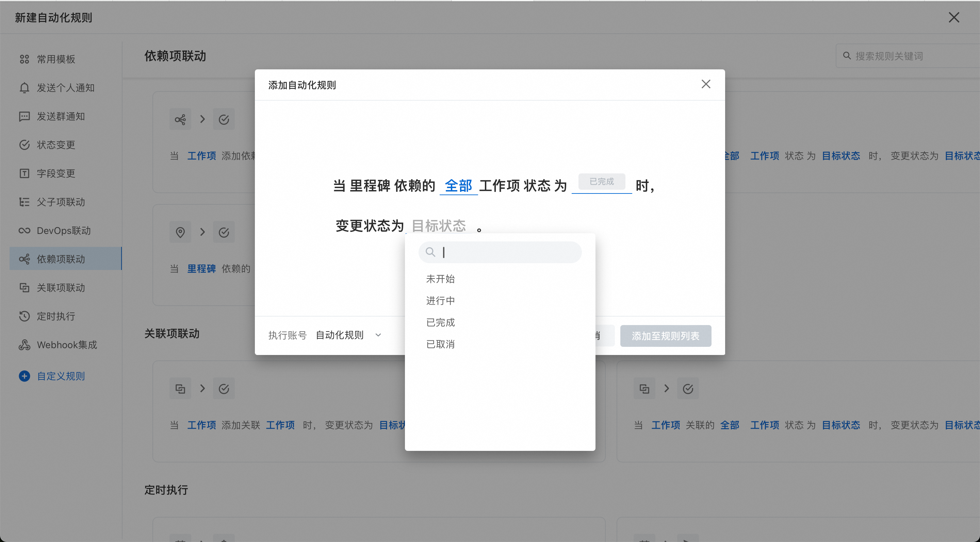Click the chevron next to 自动化规则
This screenshot has width=980, height=542.
click(378, 335)
